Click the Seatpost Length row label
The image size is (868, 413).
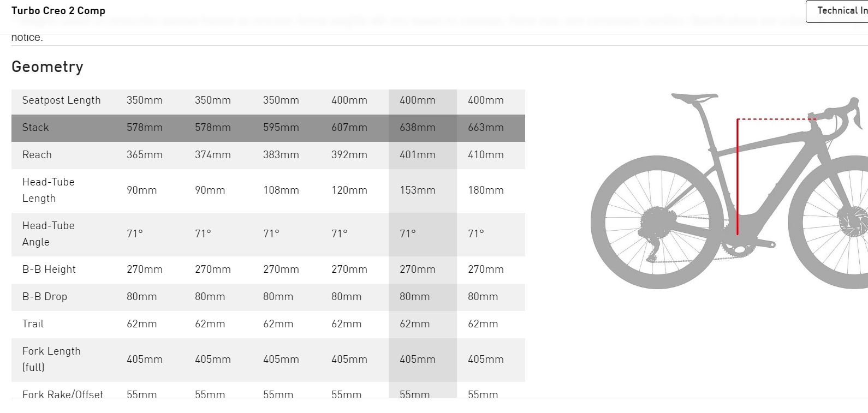pos(61,100)
